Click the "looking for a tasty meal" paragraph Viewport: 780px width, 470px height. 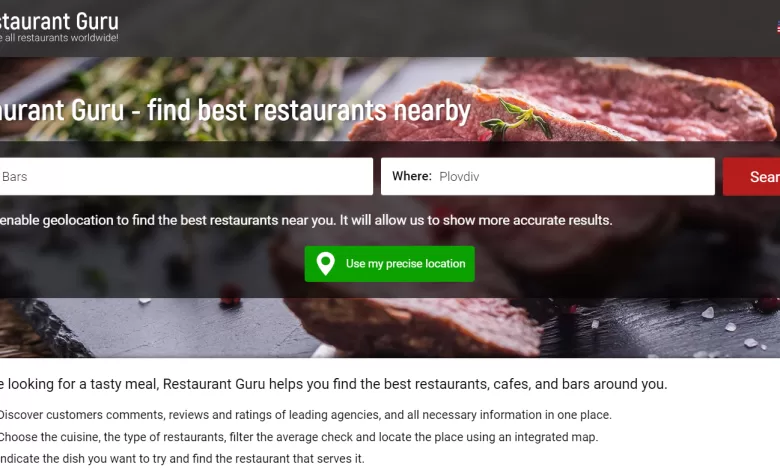pos(333,384)
